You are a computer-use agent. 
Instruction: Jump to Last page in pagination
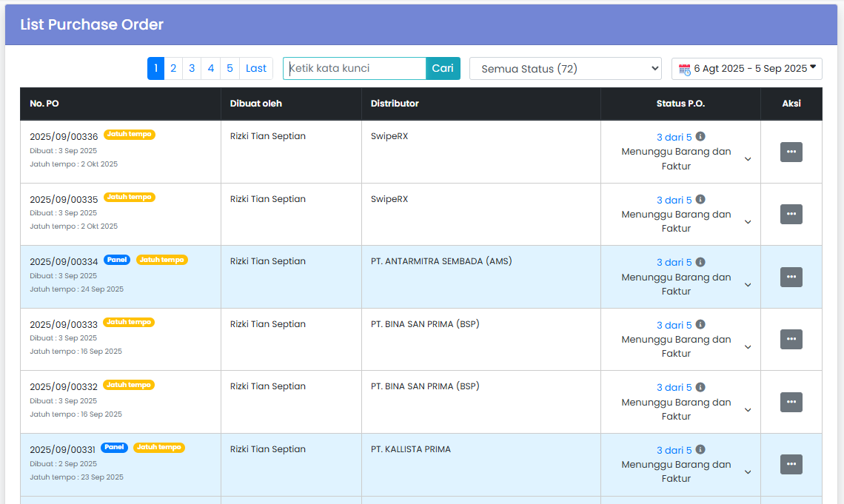pyautogui.click(x=256, y=69)
